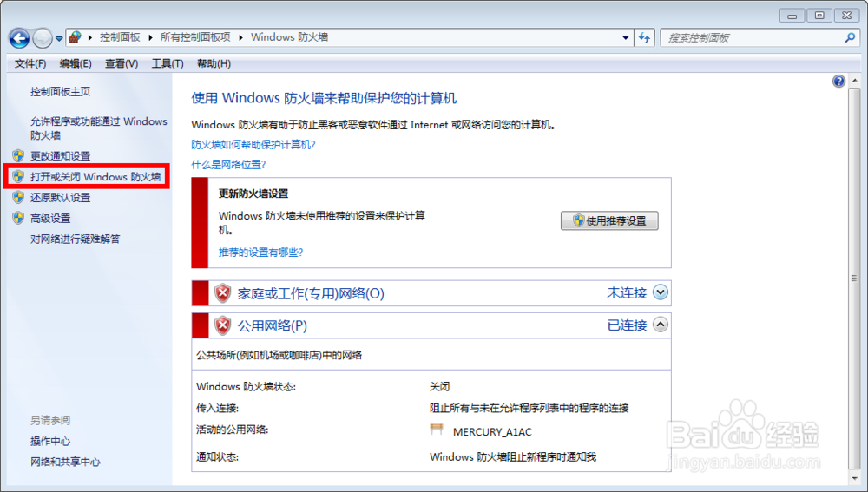This screenshot has width=868, height=492.
Task: Select 控制面板 breadcrumb in address bar
Action: tap(120, 37)
